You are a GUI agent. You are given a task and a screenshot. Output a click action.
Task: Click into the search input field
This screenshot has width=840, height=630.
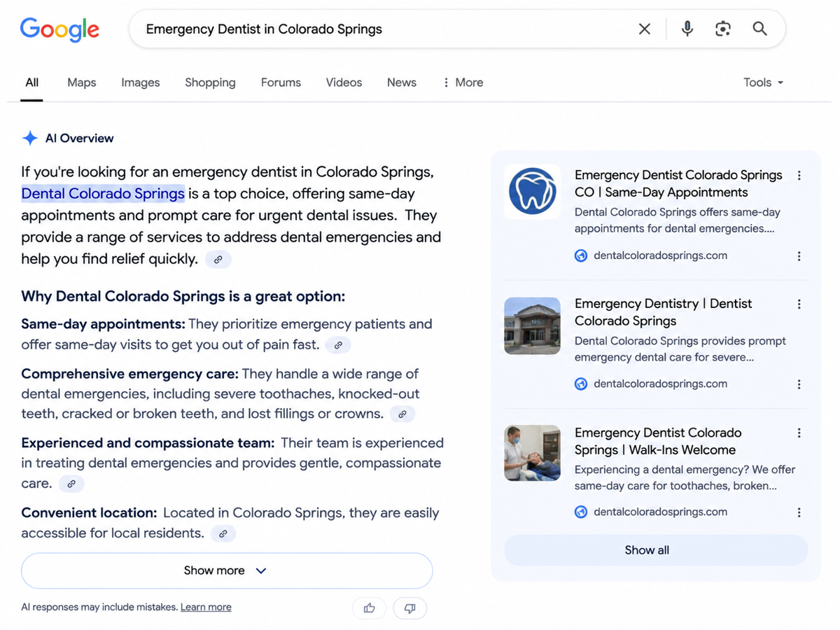tap(385, 29)
